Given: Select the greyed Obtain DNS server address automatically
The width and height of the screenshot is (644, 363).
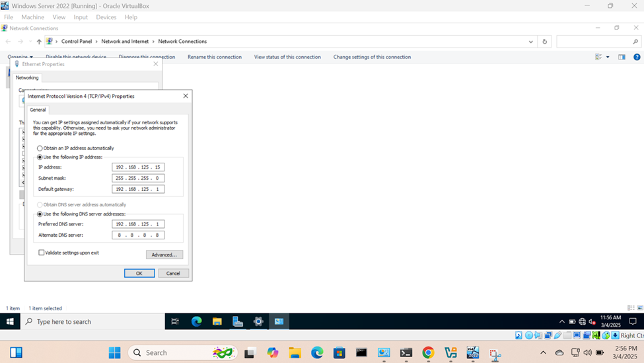Looking at the screenshot, I should 40,205.
